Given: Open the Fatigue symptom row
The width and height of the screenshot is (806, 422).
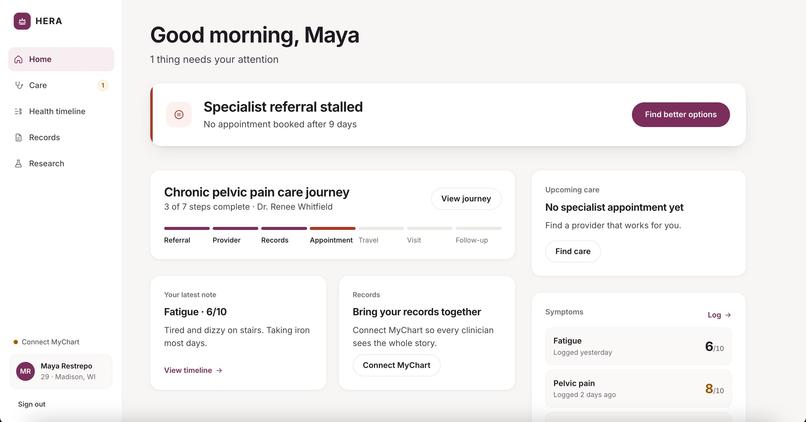Looking at the screenshot, I should (638, 346).
